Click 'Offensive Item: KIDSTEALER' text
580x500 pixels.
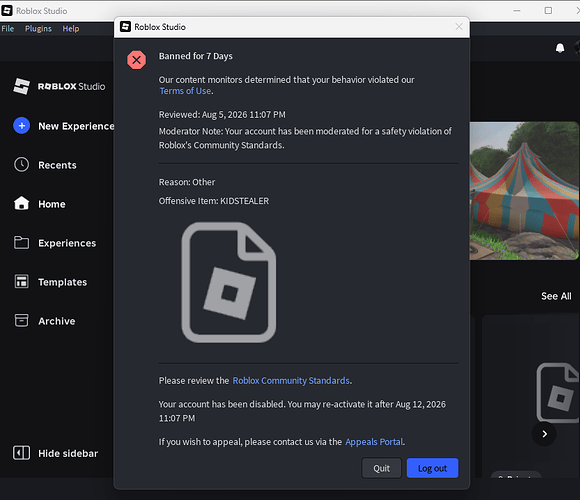click(214, 201)
